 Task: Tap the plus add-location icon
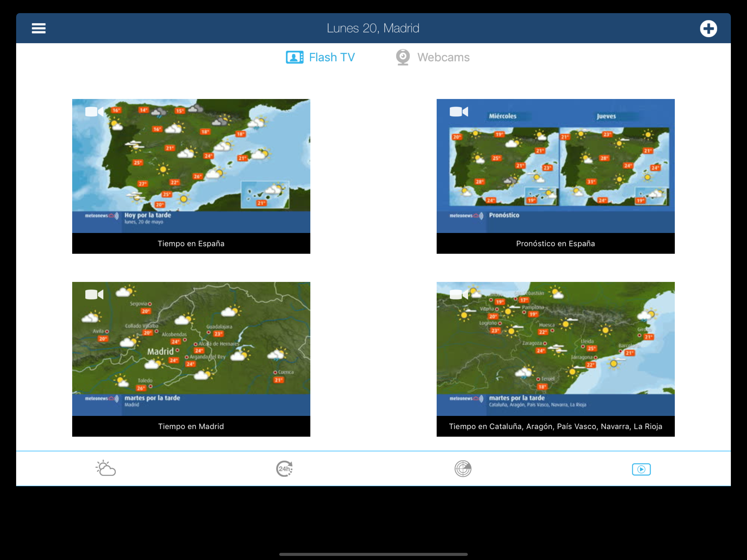(708, 28)
